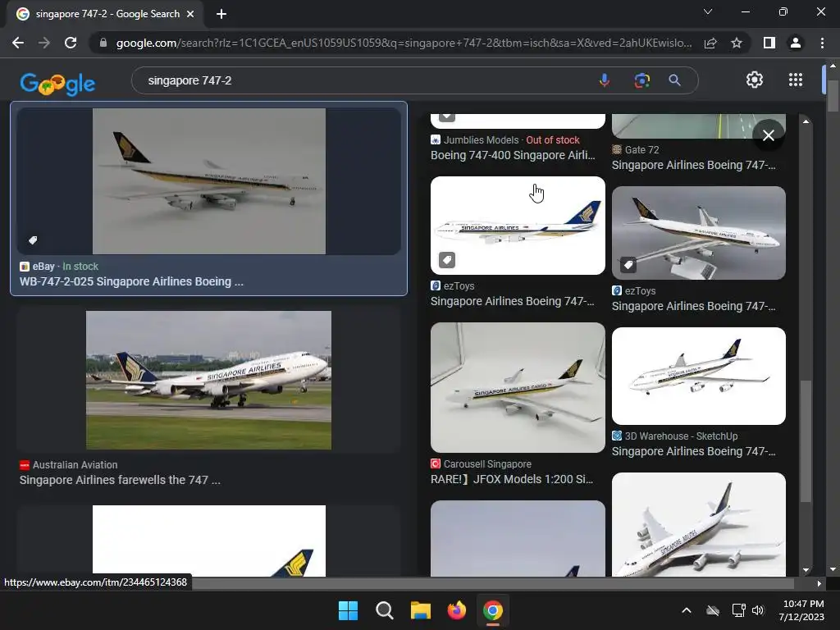This screenshot has width=840, height=630.
Task: Toggle the browser side panel
Action: tap(769, 43)
